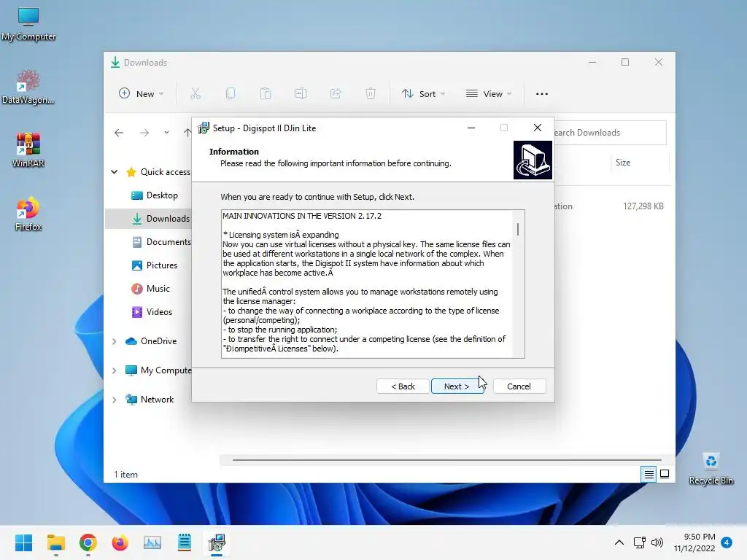Click Next to continue setup
The height and width of the screenshot is (560, 747).
457,386
